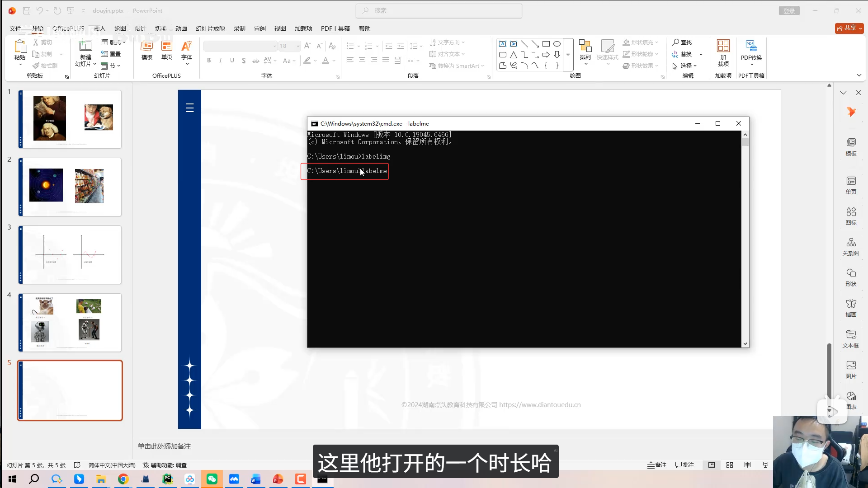868x488 pixels.
Task: Click the 共享 share button
Action: [x=849, y=28]
